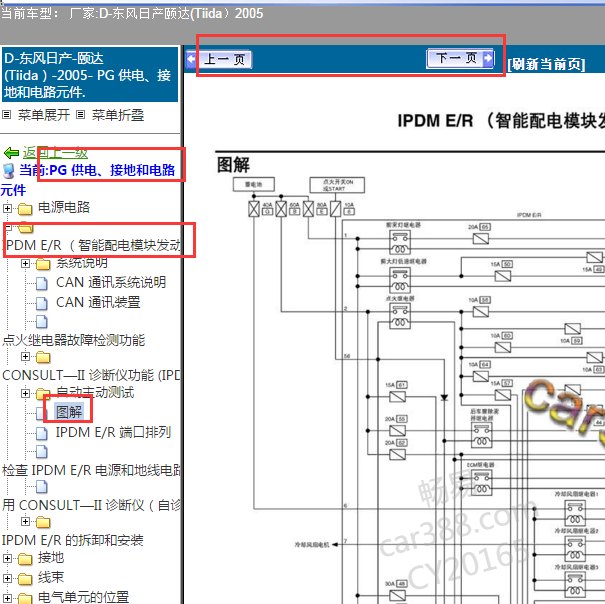
Task: Select the 线束 tree item
Action: point(51,577)
